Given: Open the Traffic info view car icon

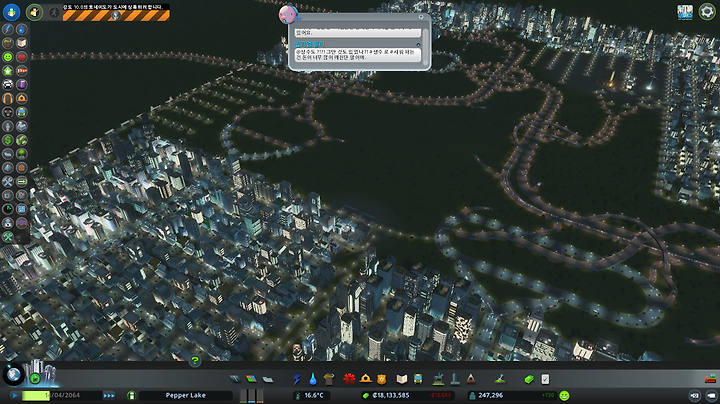Looking at the screenshot, I should point(8,84).
